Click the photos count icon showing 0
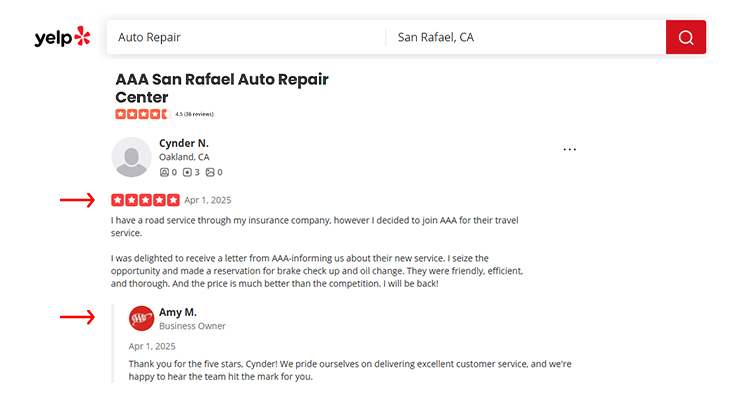Screen dimensions: 750x400 click(210, 172)
